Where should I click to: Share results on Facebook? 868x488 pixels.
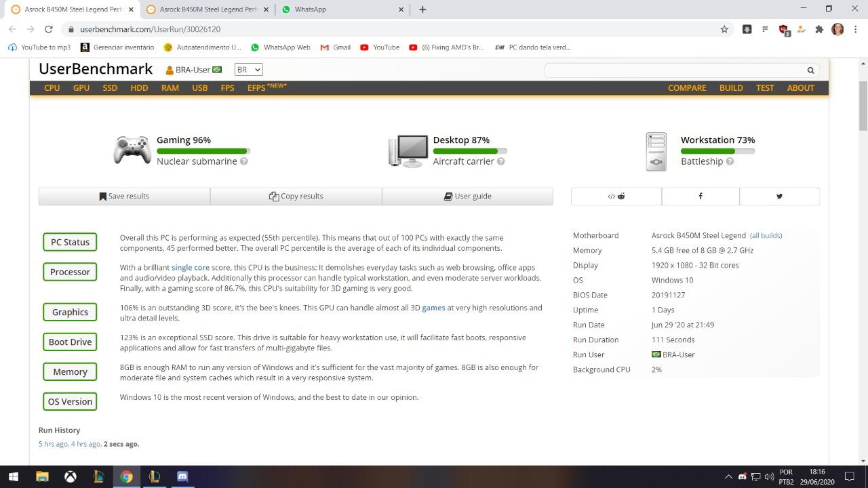(701, 196)
